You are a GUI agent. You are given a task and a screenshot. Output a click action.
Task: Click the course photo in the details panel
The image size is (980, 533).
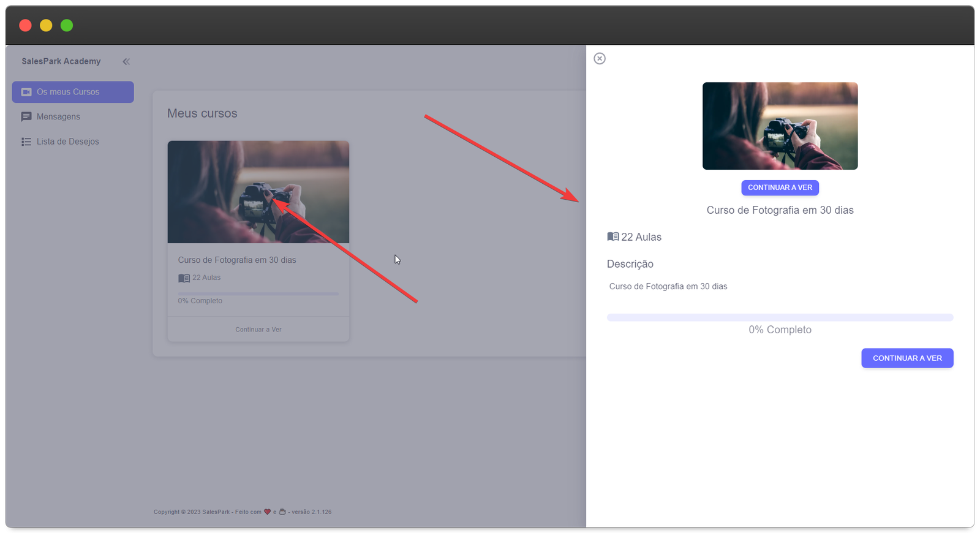tap(780, 126)
